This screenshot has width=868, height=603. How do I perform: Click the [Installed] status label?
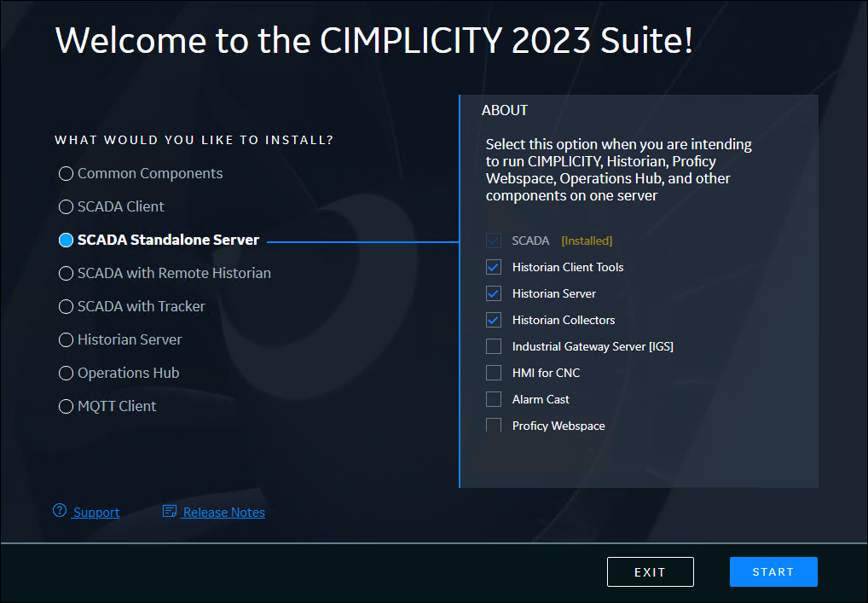[587, 241]
